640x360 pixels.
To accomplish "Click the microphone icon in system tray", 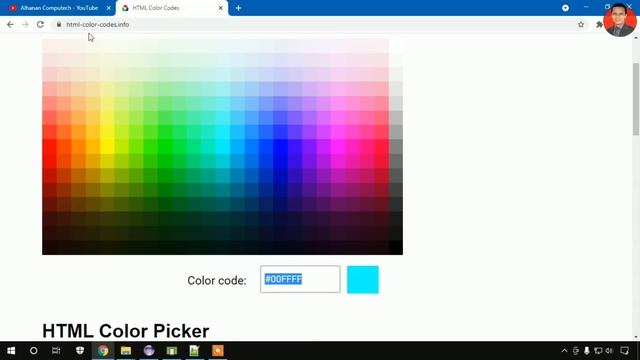I will (x=587, y=351).
